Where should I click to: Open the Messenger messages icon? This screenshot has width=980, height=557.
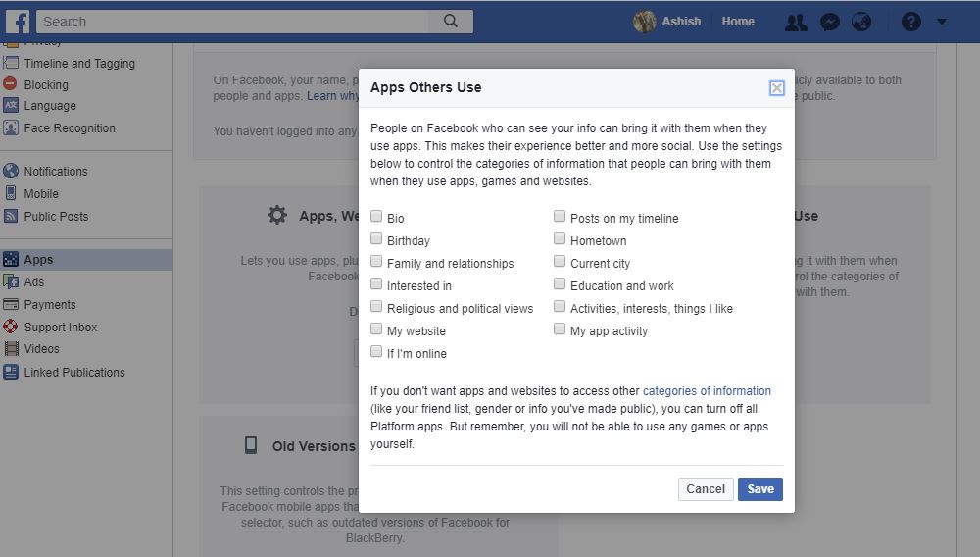click(829, 22)
